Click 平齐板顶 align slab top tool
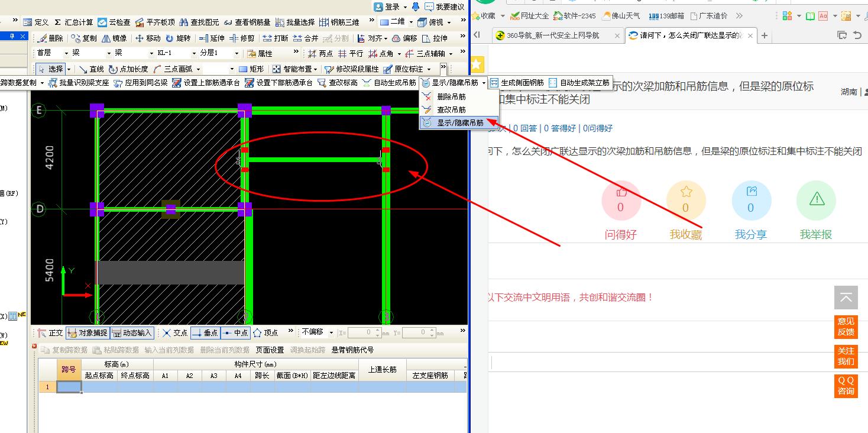Screen dimensions: 868x433 pos(155,22)
